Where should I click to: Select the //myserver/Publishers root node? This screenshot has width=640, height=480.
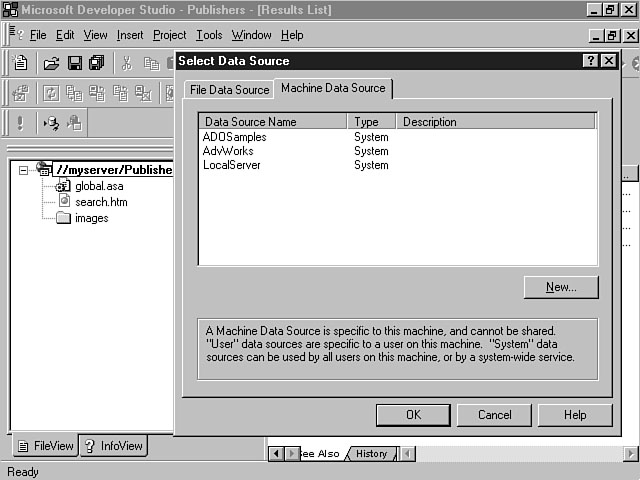(114, 169)
